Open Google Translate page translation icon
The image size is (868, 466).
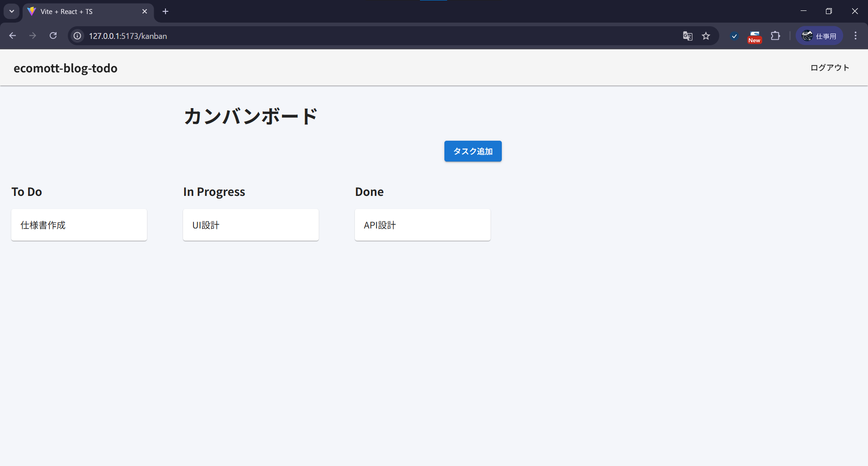[x=687, y=36]
